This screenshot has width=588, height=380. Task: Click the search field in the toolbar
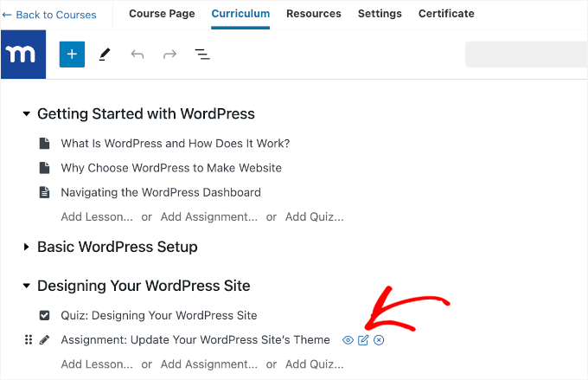(x=526, y=55)
